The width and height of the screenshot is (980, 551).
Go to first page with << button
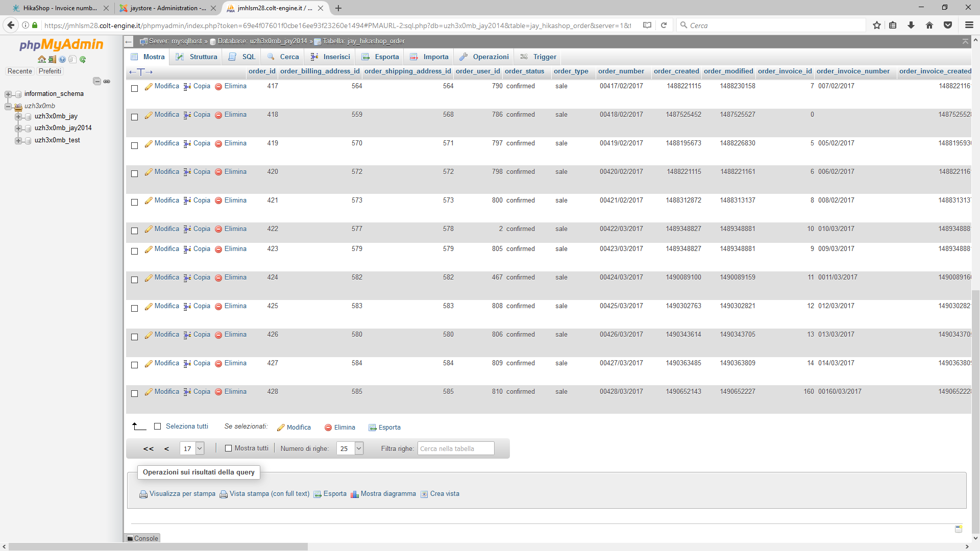148,449
